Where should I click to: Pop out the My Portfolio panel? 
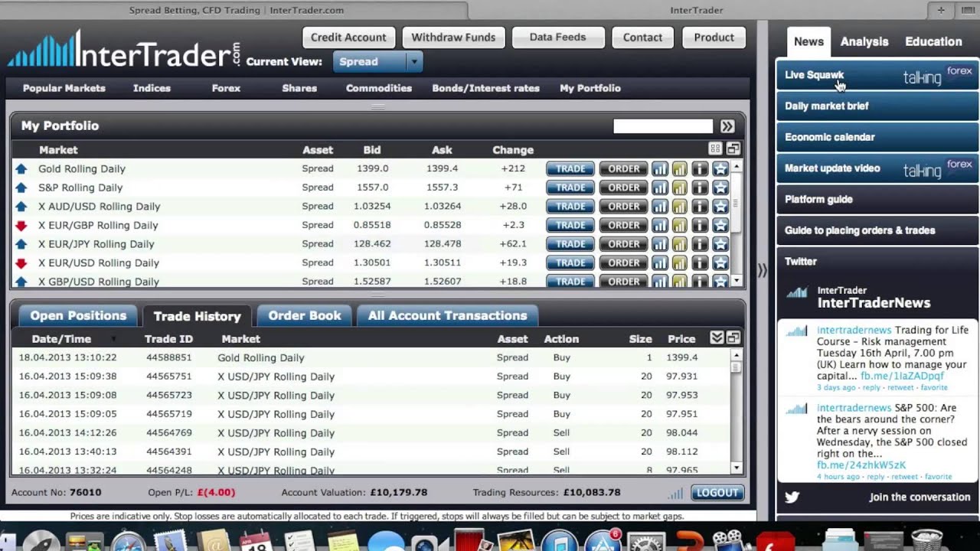(x=733, y=149)
